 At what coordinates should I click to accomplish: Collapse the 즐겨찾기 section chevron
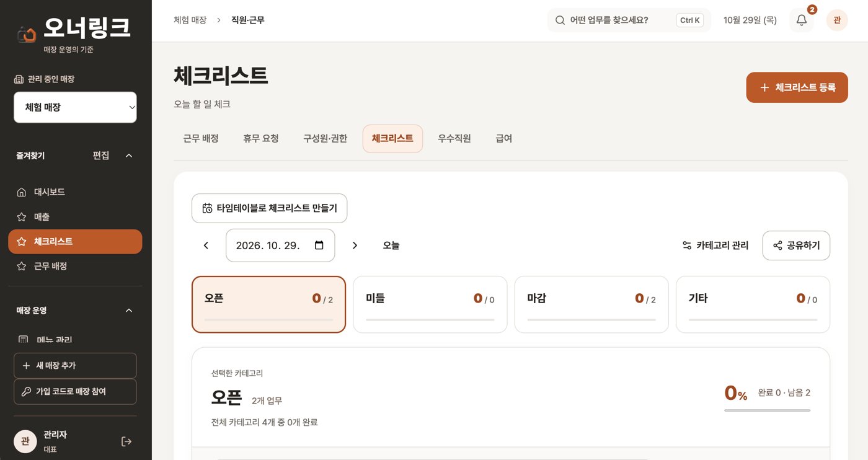point(129,156)
